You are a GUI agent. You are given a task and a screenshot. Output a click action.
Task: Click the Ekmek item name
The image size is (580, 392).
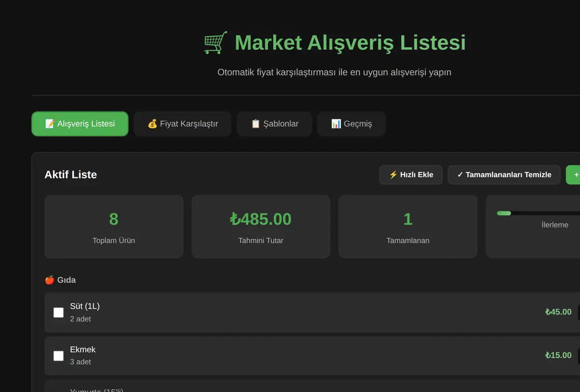[83, 349]
